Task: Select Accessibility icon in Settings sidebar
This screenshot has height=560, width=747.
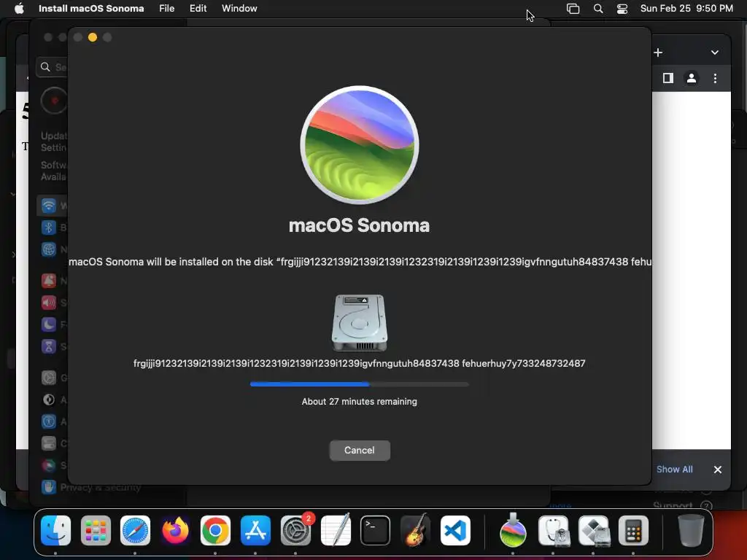Action: click(49, 421)
